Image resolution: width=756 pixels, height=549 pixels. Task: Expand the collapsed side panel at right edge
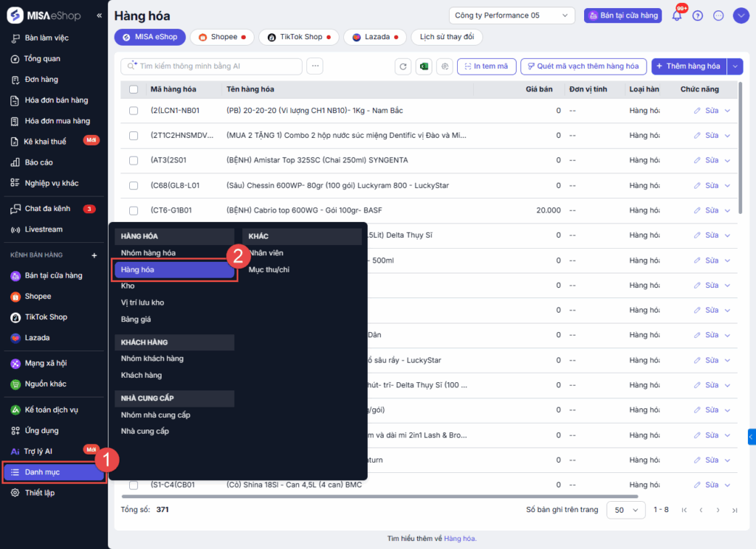(752, 437)
